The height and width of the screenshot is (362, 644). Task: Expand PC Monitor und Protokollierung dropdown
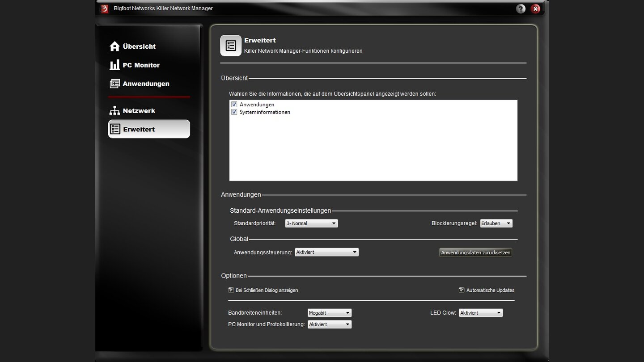click(x=330, y=324)
